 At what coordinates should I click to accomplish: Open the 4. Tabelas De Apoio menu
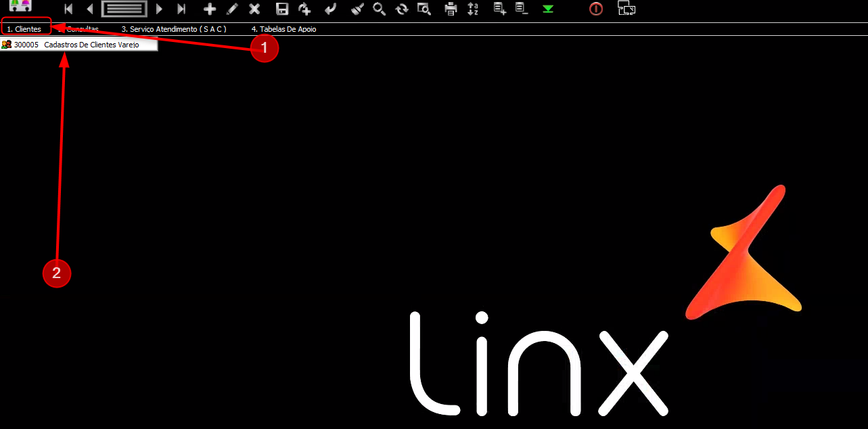(283, 29)
